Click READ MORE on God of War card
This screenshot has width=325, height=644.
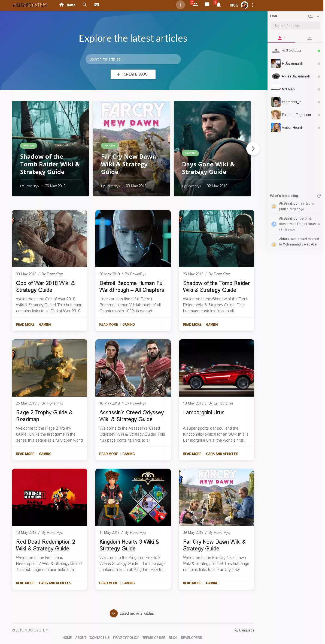point(25,324)
